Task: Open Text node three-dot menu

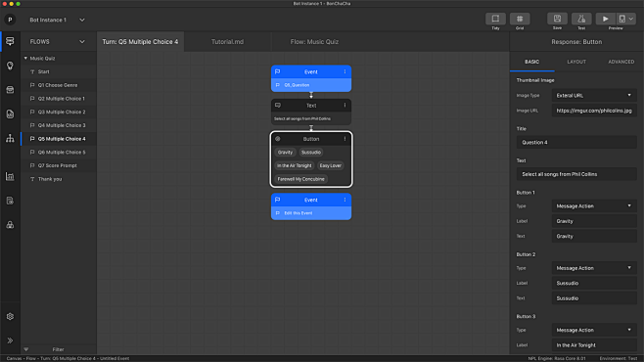Action: [x=345, y=106]
